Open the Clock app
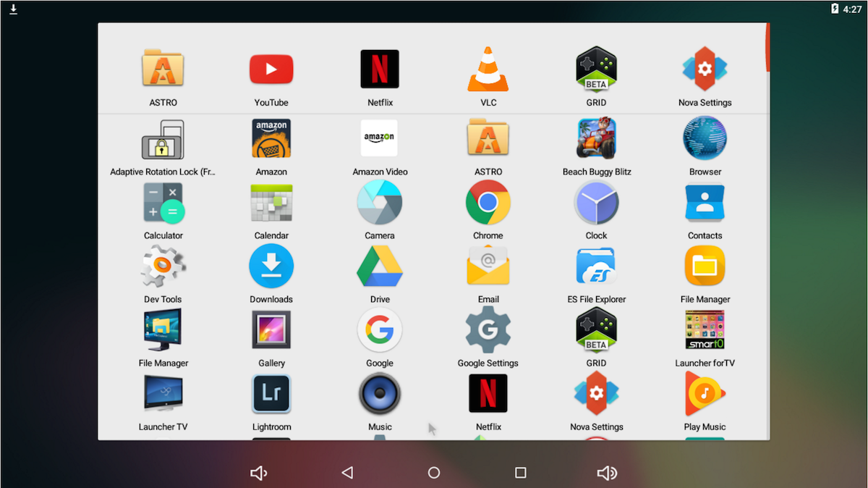Image resolution: width=868 pixels, height=488 pixels. pyautogui.click(x=597, y=203)
